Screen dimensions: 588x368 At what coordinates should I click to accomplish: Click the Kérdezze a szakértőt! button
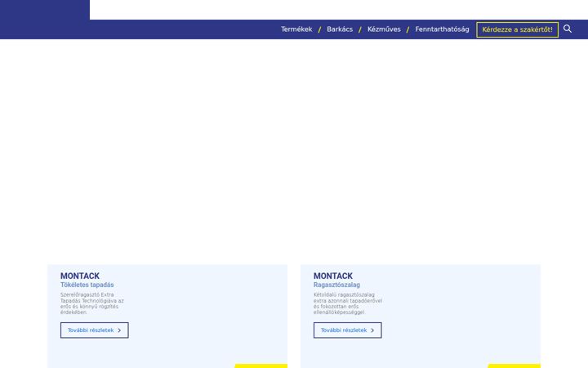coord(517,29)
